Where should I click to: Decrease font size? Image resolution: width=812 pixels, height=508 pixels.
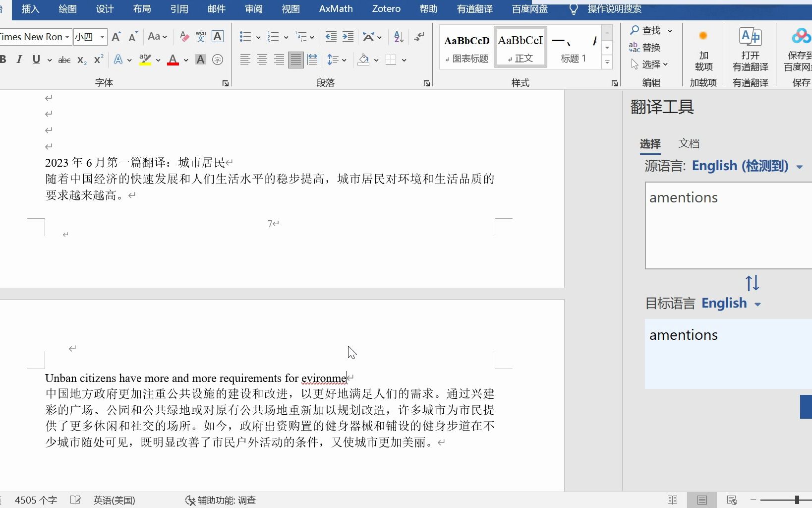[133, 37]
